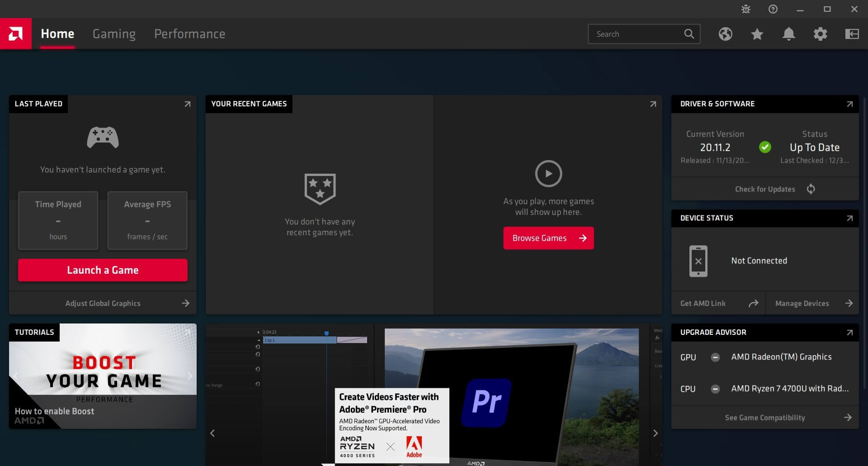This screenshot has height=466, width=868.
Task: Switch to the Gaming tab
Action: click(114, 33)
